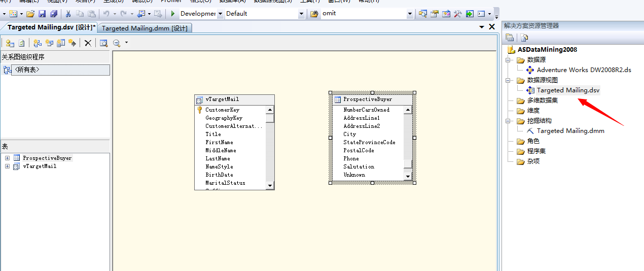
Task: Select the NumberCarsOwned column in ProspectiveBuyer
Action: coord(366,110)
